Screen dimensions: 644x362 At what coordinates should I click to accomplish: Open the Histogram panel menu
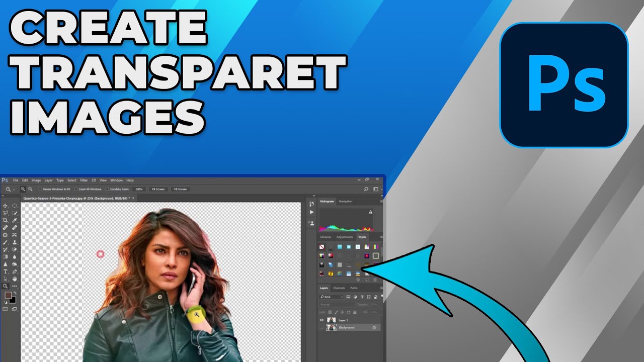coord(381,201)
